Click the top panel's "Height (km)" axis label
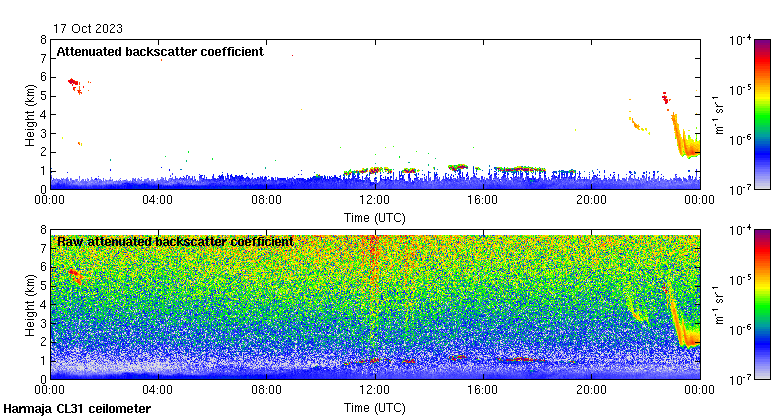Image resolution: width=780 pixels, height=420 pixels. coord(30,115)
